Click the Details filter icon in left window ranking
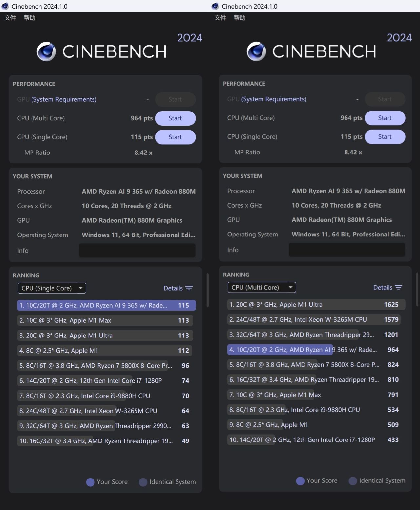 [189, 288]
